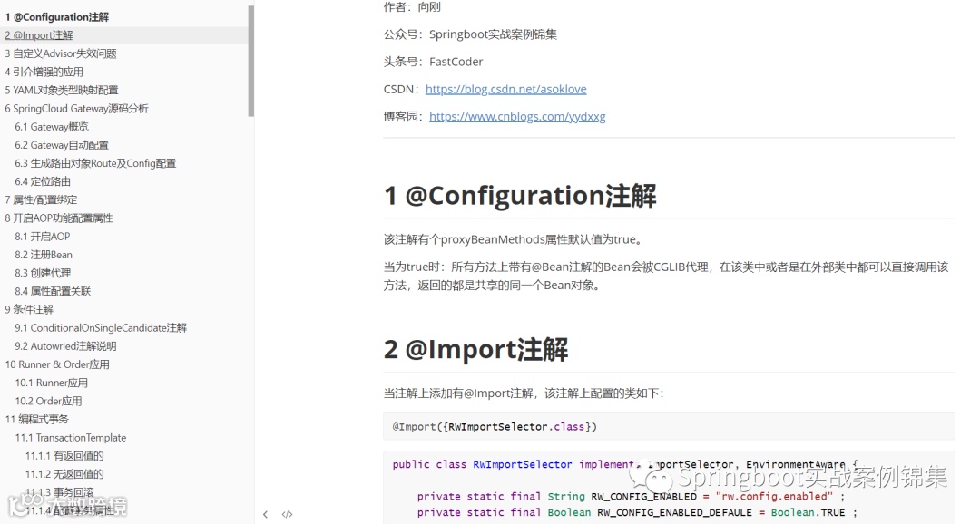Click paragraph starting 当为true时
This screenshot has height=524, width=980.
click(666, 277)
